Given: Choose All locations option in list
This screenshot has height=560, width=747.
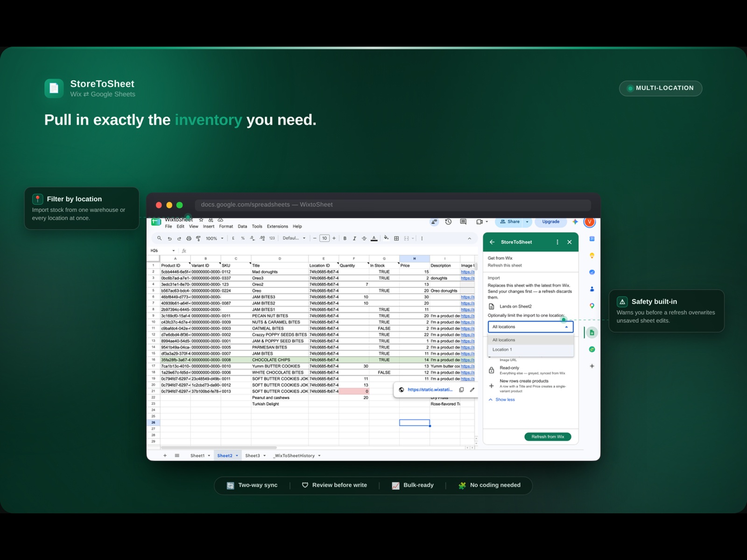Looking at the screenshot, I should pos(530,340).
